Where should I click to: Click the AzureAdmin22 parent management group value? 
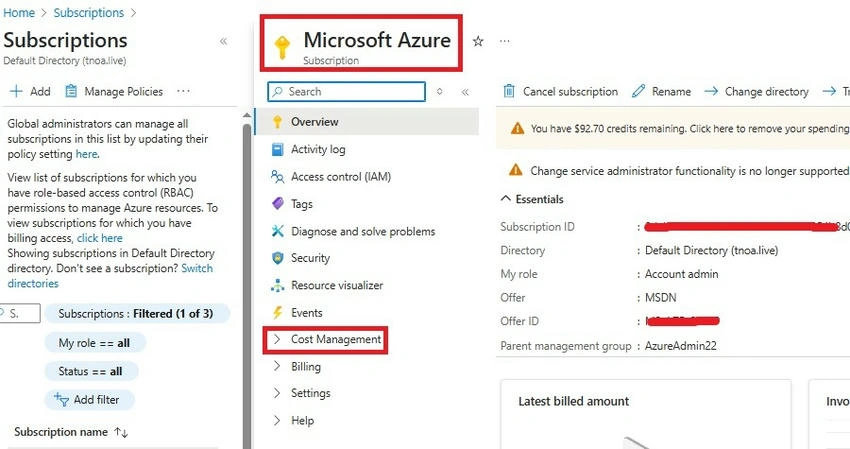point(680,346)
